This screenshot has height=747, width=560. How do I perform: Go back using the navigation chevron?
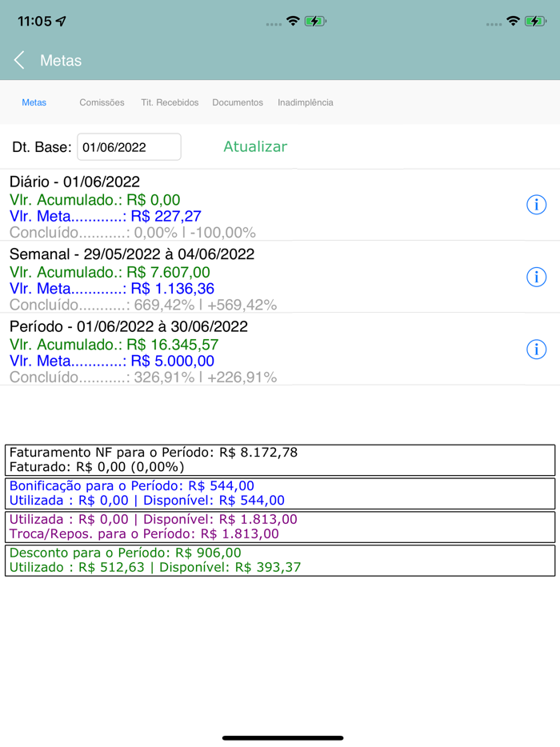coord(18,59)
